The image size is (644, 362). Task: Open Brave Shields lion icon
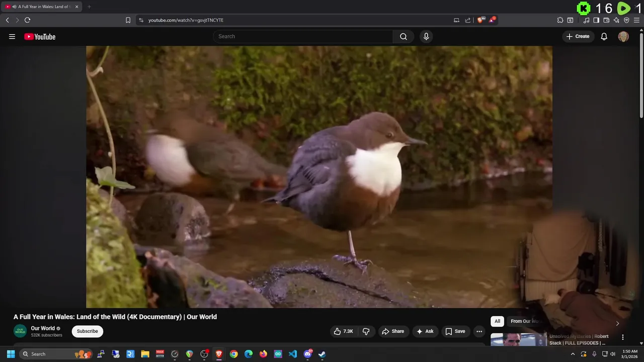[x=480, y=20]
